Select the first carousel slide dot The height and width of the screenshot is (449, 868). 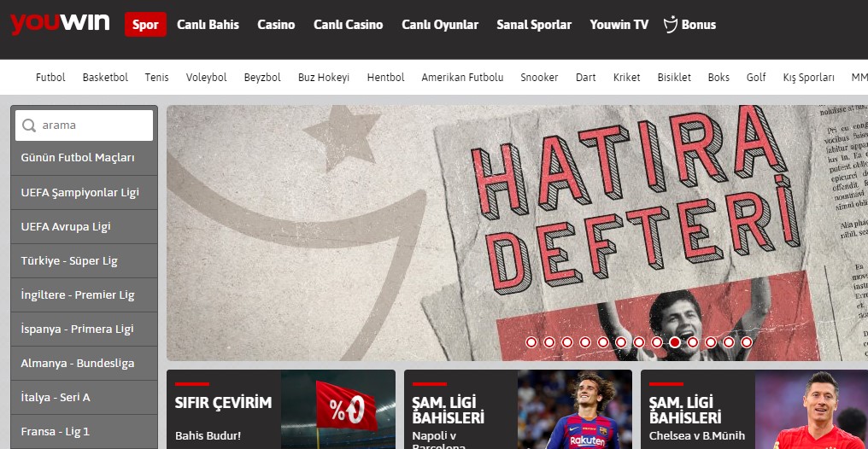[531, 342]
